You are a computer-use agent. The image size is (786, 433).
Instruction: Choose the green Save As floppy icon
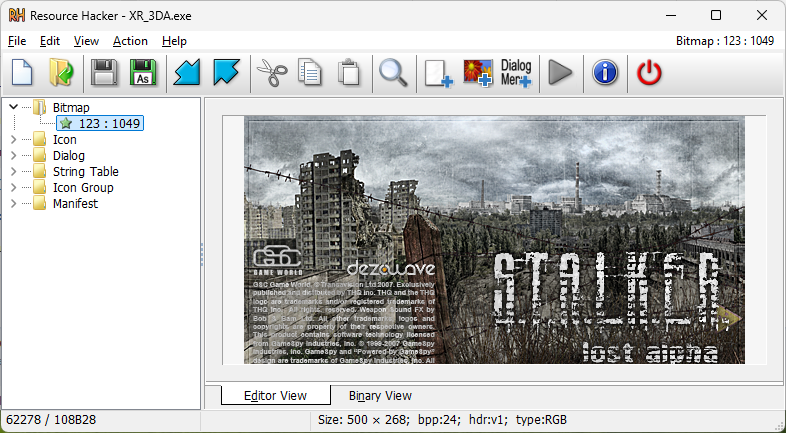tap(143, 73)
